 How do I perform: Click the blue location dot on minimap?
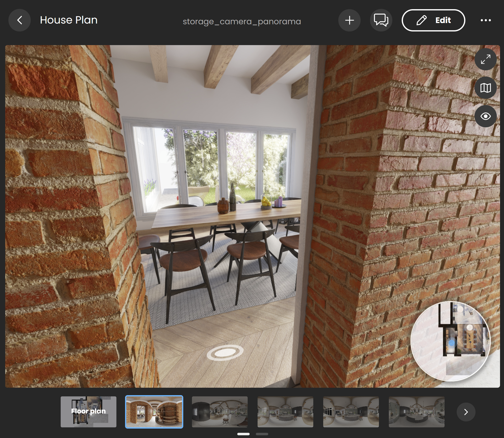pyautogui.click(x=452, y=343)
